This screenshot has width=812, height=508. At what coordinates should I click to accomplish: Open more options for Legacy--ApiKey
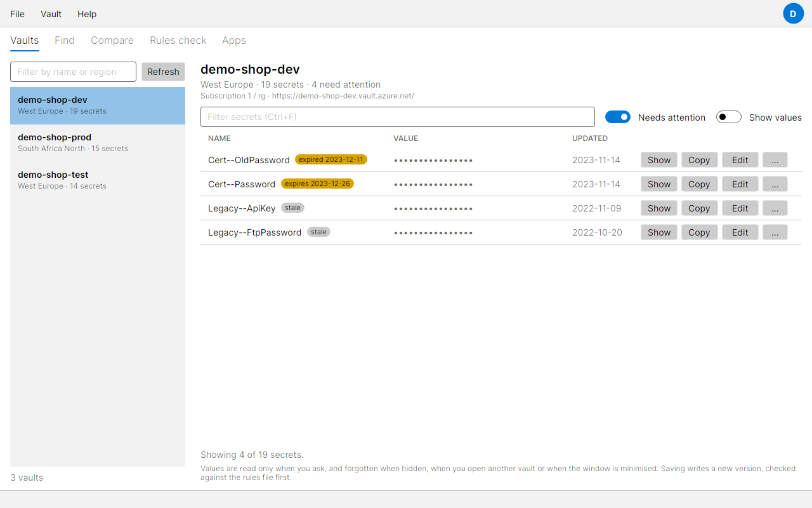pyautogui.click(x=775, y=208)
